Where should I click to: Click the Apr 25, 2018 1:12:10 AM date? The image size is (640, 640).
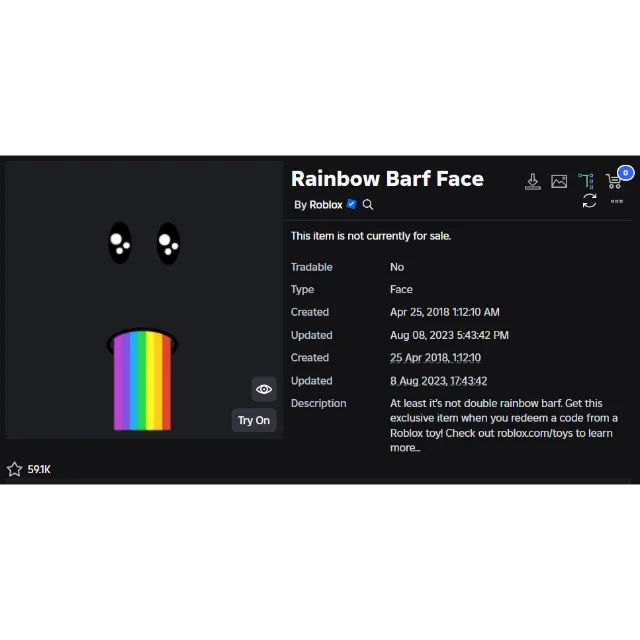[444, 312]
